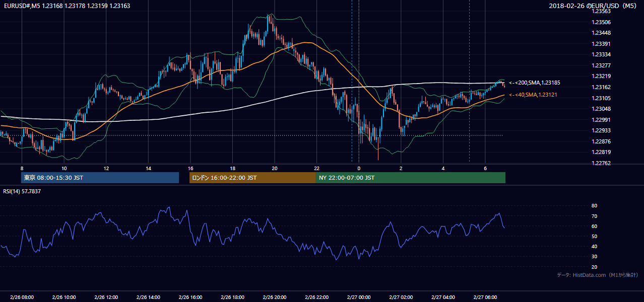Click the bottom date label 2/27 02:00
This screenshot has width=644, height=302.
point(401,297)
